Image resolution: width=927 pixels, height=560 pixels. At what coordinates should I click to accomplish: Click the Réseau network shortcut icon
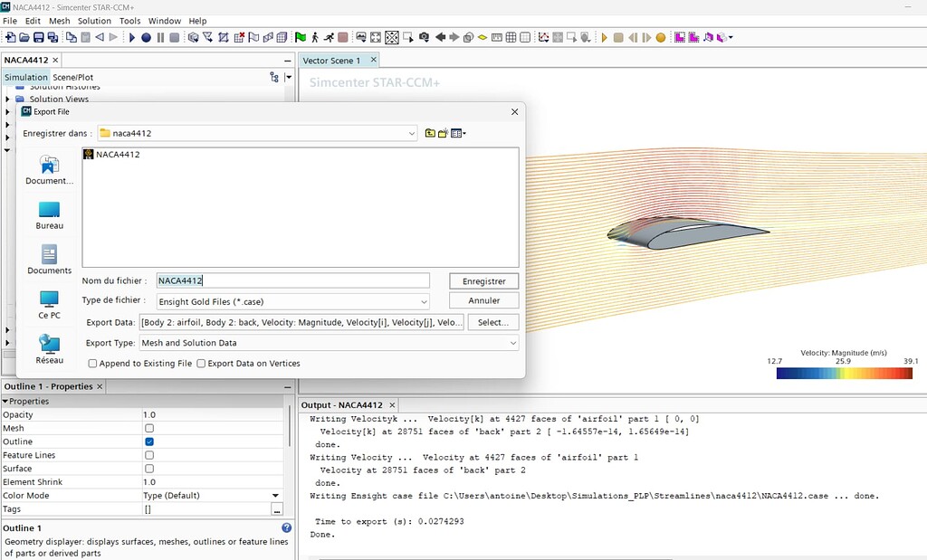49,349
